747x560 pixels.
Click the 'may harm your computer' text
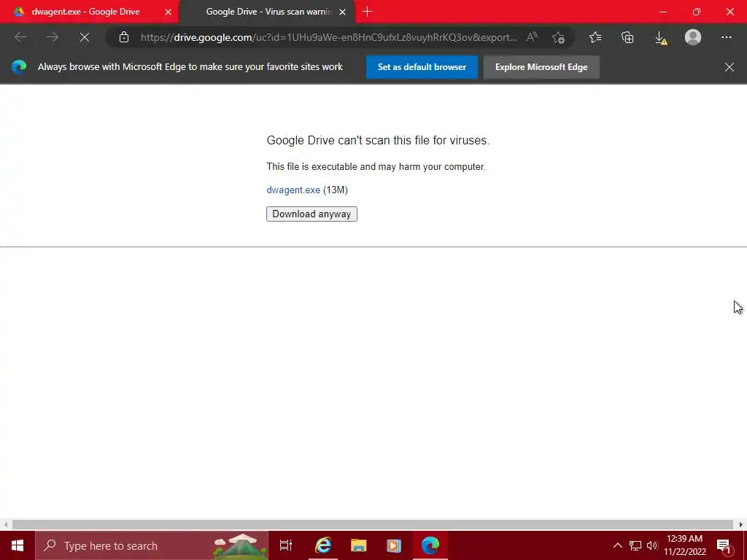432,167
